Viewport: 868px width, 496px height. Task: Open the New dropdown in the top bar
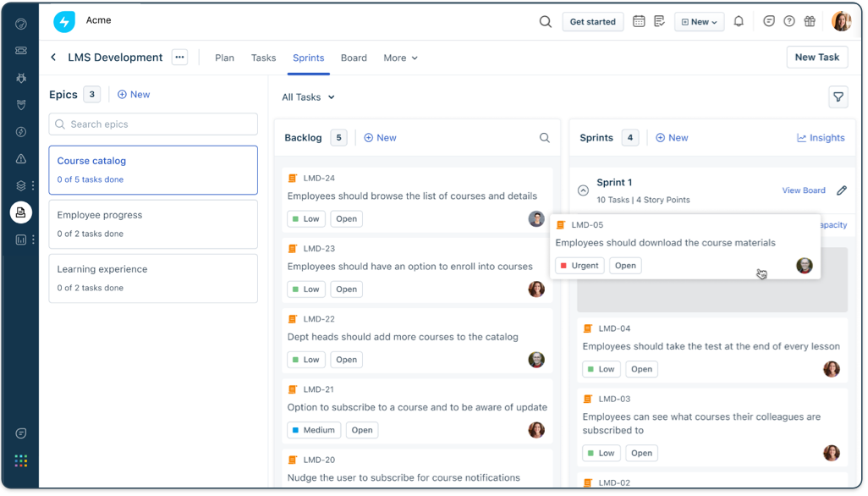coord(699,21)
